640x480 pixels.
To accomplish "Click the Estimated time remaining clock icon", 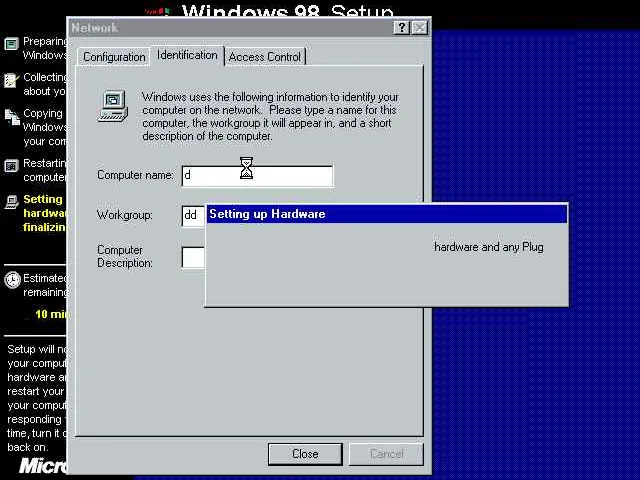I will pos(12,280).
